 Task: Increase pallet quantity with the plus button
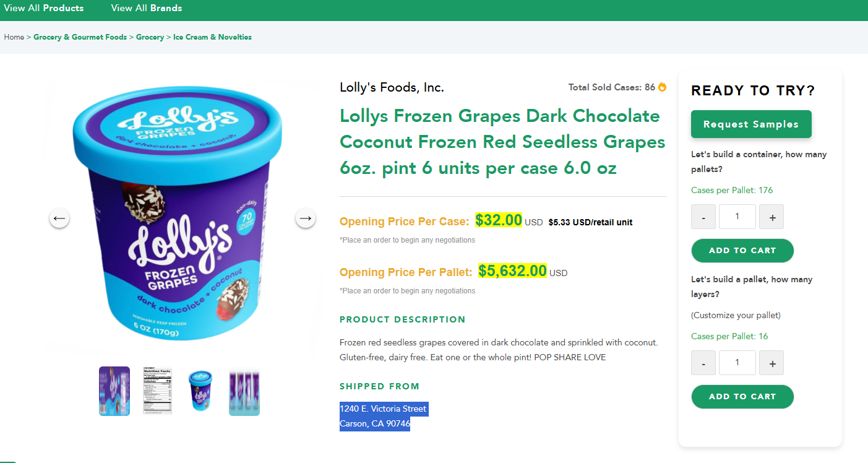tap(771, 217)
